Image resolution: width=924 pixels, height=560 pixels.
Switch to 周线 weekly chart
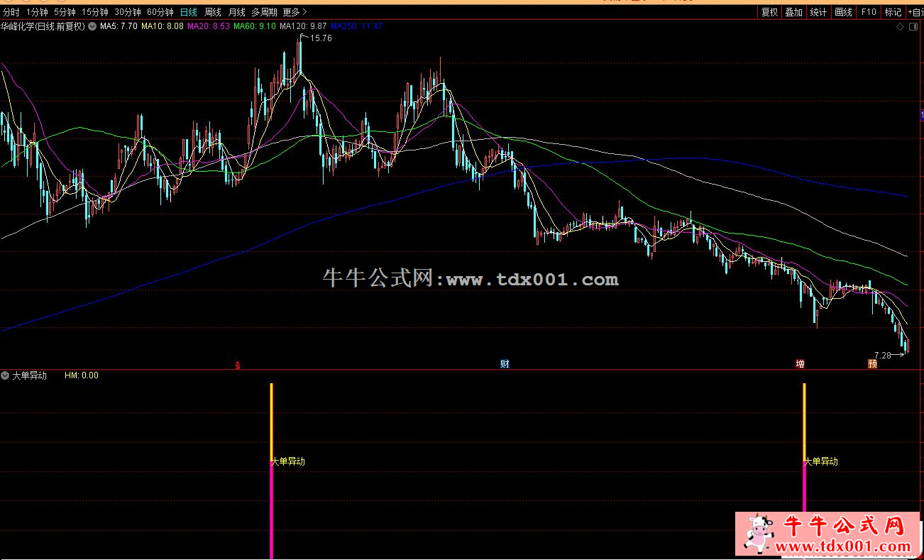click(213, 12)
